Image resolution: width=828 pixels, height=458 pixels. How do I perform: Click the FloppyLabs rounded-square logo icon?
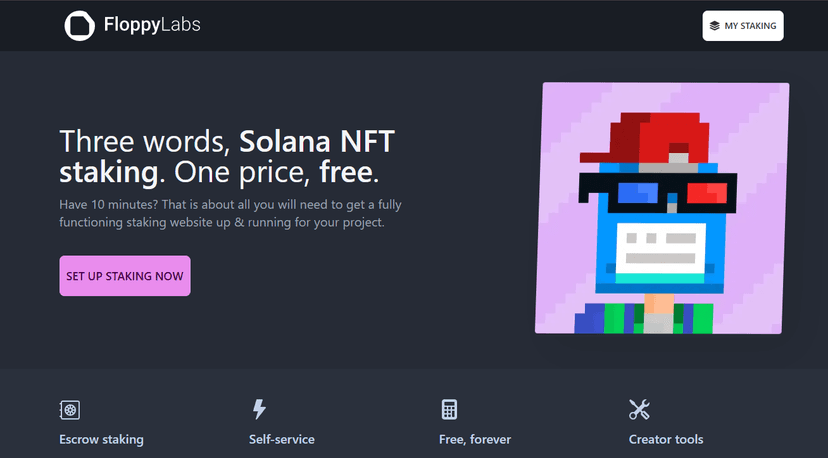pos(80,26)
